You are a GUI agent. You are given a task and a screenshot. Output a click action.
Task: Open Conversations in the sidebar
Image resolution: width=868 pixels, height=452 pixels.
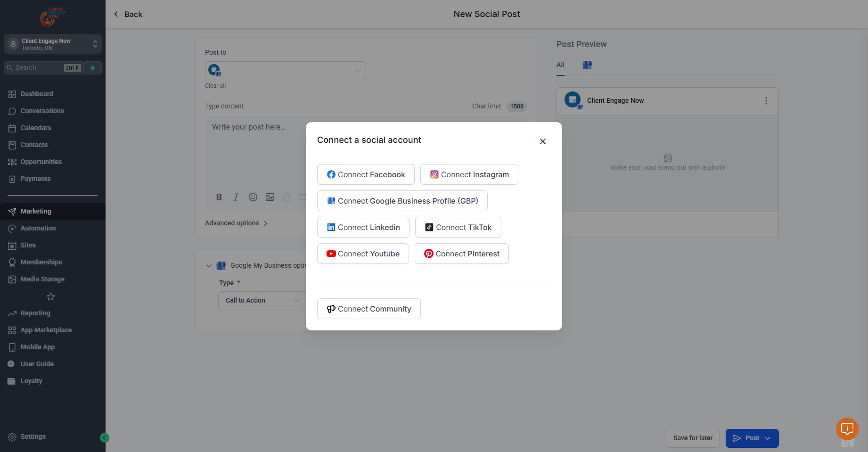click(x=53, y=111)
